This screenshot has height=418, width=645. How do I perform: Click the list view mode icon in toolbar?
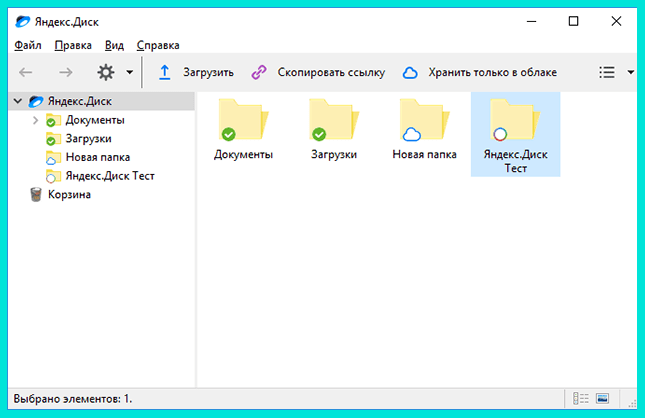(607, 72)
